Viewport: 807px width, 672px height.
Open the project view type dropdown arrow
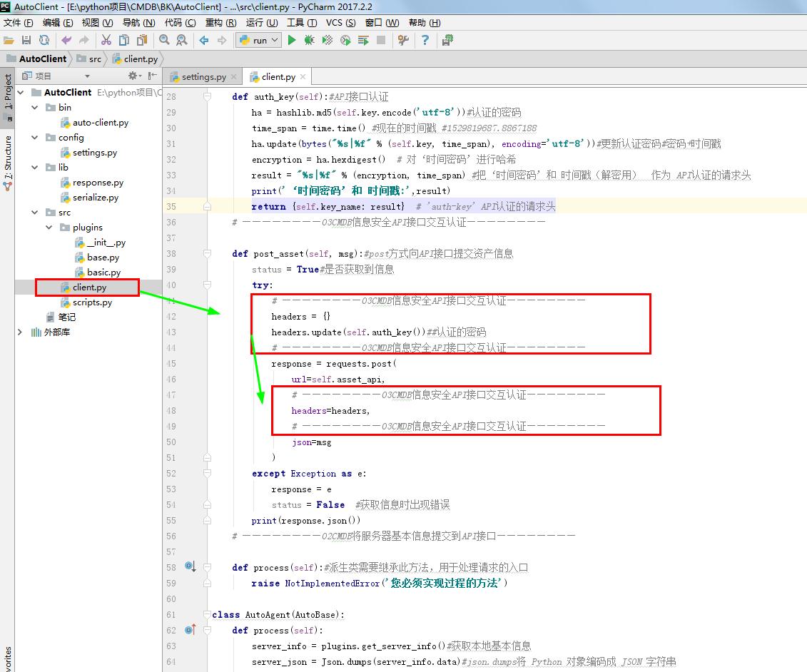pyautogui.click(x=87, y=76)
